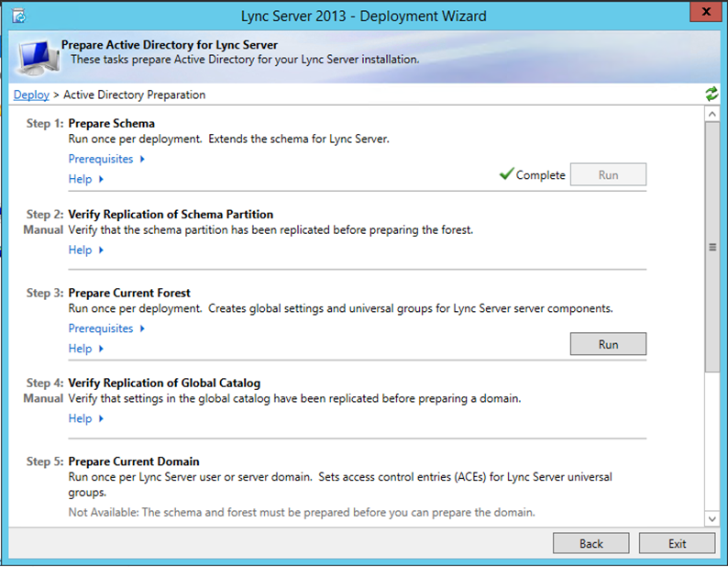Click the vertical scrollbar thumb
Screen dimensions: 728x567
tap(711, 247)
